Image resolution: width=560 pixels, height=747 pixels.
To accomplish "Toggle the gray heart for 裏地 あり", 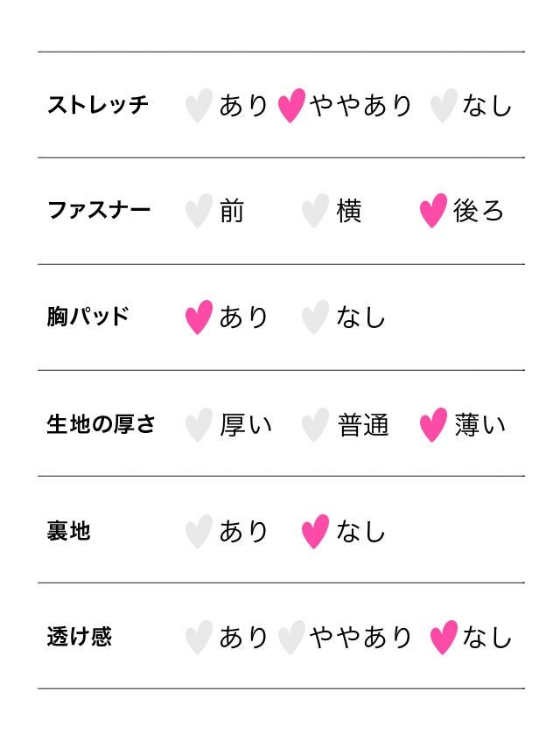I will tap(199, 531).
